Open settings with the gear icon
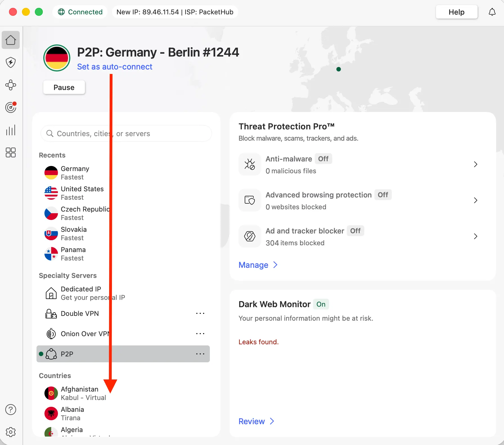 10,432
